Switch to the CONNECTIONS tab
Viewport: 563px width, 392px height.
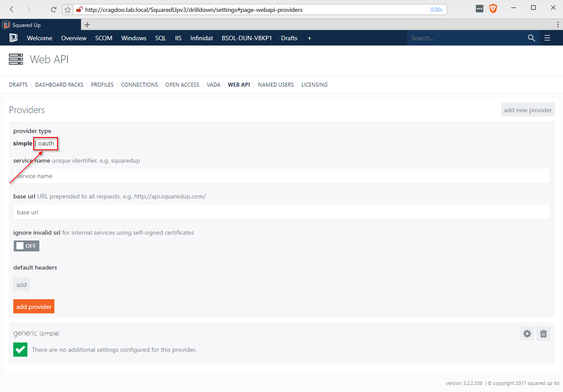tap(139, 84)
